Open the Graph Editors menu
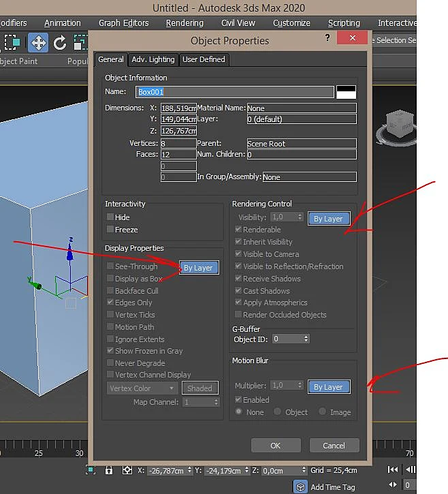This screenshot has height=494, width=448. pos(124,23)
